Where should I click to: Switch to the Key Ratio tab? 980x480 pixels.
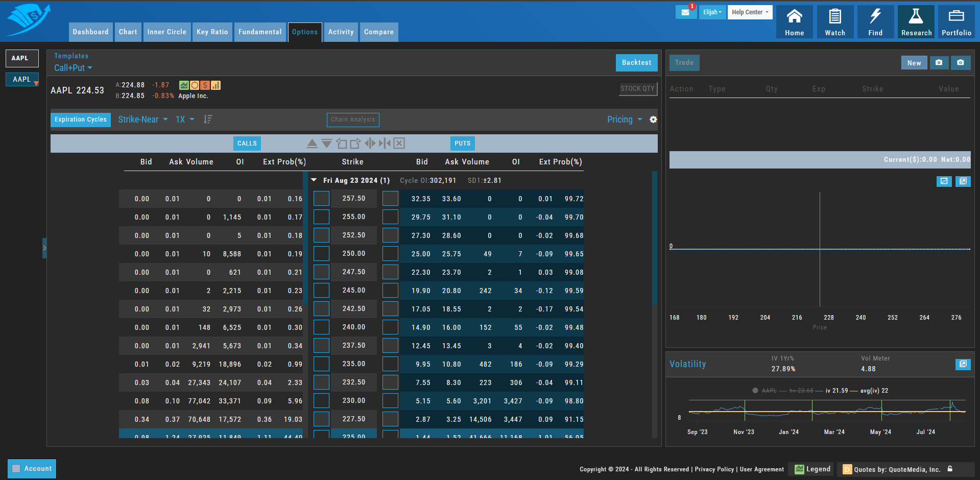(212, 32)
